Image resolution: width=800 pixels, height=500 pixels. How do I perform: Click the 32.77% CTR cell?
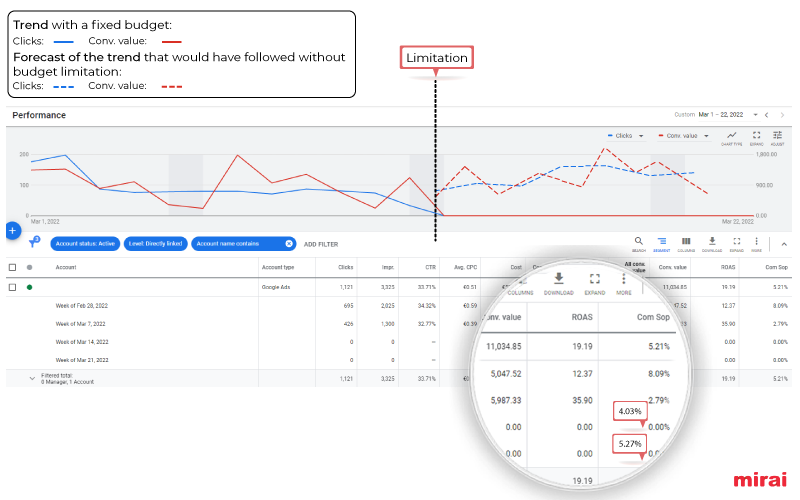427,324
